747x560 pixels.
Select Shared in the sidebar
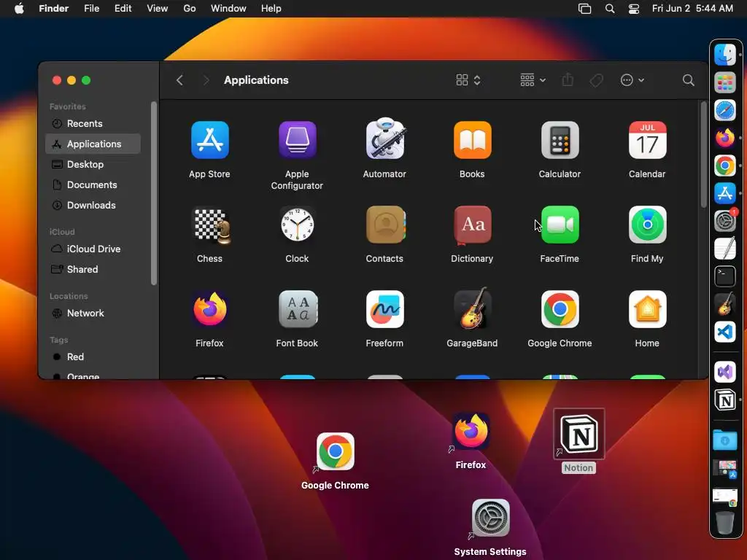(x=93, y=270)
